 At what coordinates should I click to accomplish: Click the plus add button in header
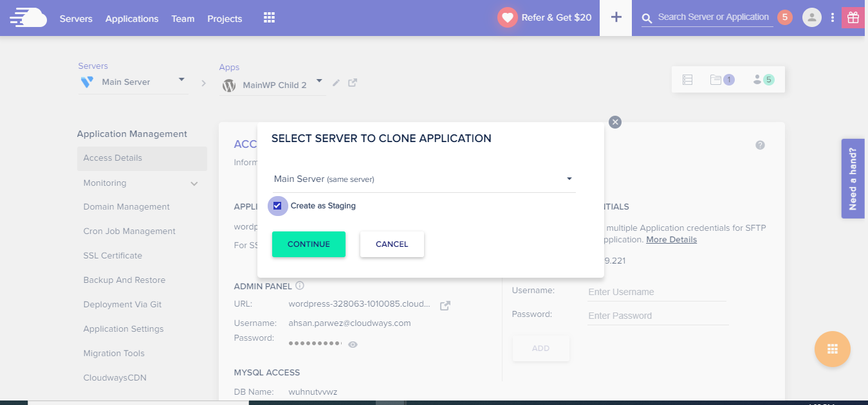(x=616, y=17)
